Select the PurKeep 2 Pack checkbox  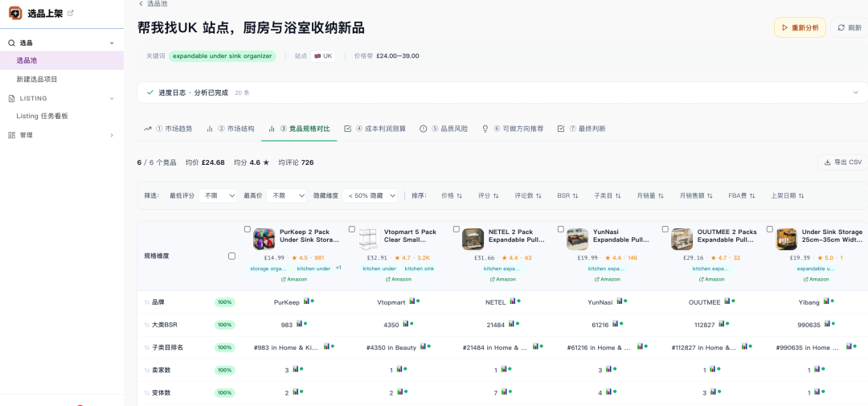pyautogui.click(x=248, y=229)
